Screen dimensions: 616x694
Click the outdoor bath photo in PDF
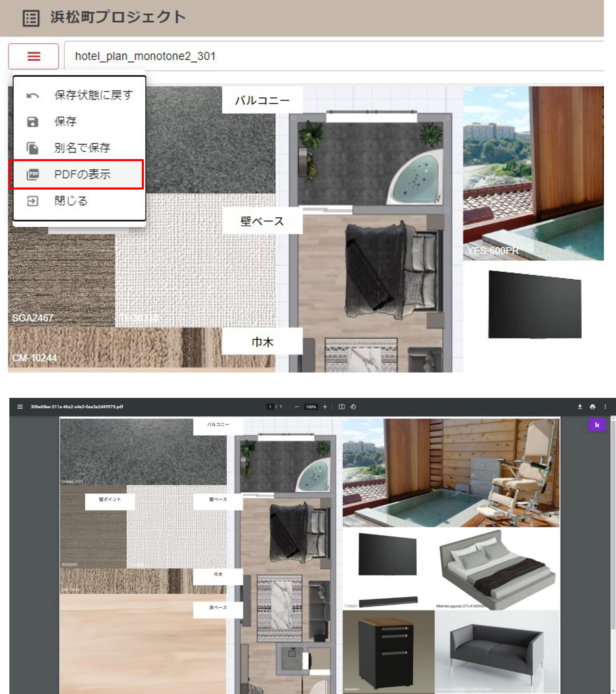[x=451, y=473]
